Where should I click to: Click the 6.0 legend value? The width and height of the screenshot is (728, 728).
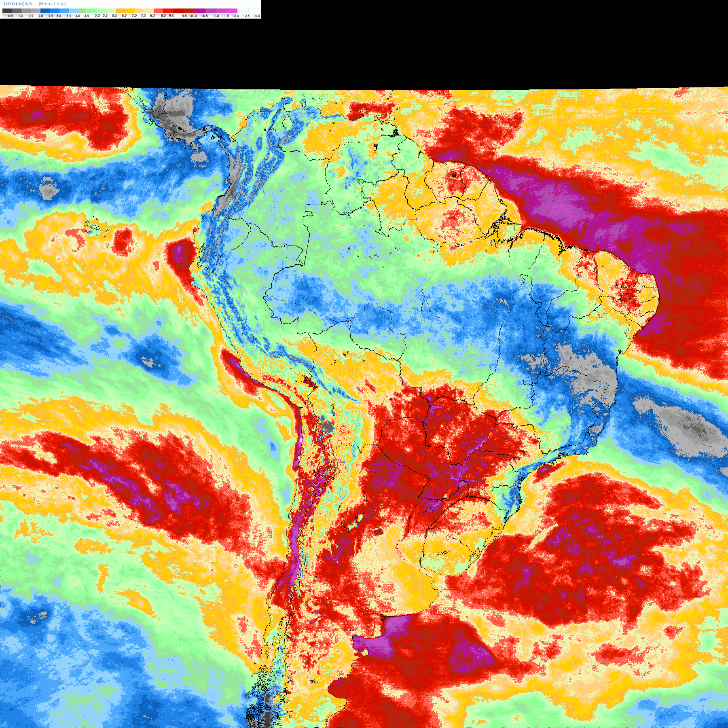[x=114, y=15]
